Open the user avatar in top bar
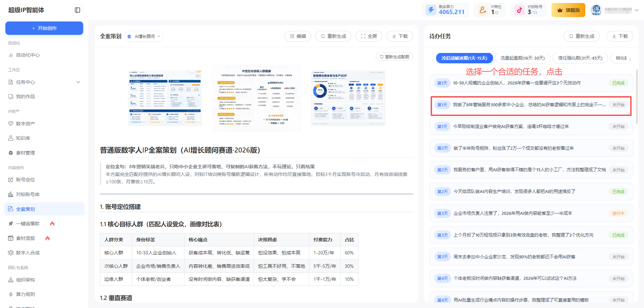 click(x=596, y=10)
